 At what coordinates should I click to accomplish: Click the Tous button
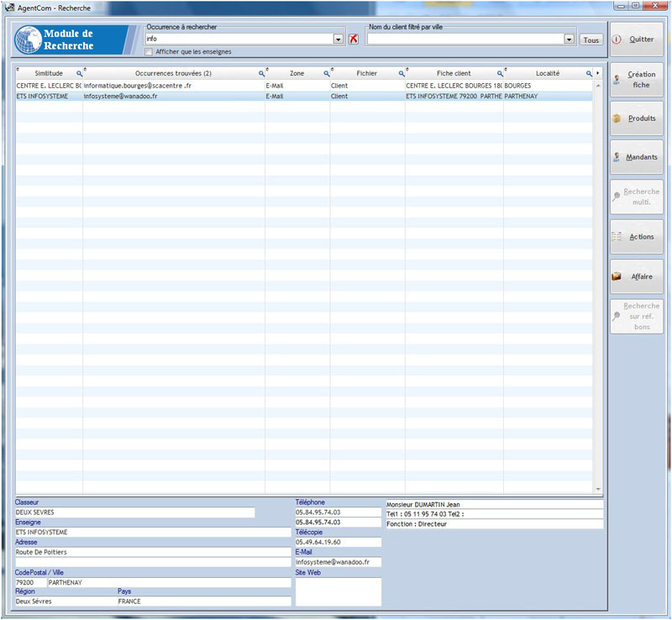591,39
